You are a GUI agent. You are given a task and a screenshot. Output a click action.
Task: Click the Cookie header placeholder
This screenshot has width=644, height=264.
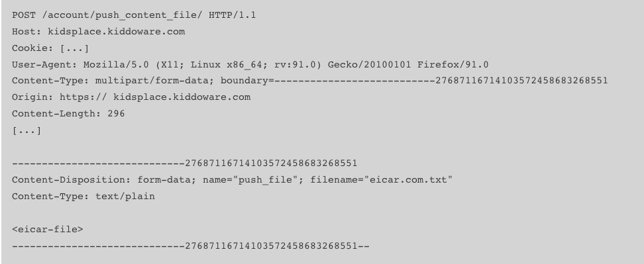(74, 48)
